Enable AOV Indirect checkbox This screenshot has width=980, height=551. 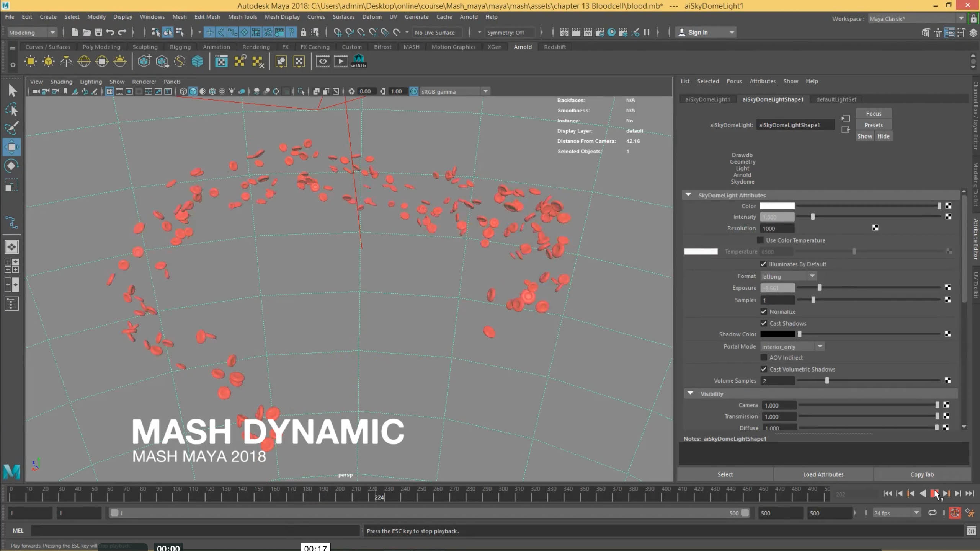click(x=764, y=357)
